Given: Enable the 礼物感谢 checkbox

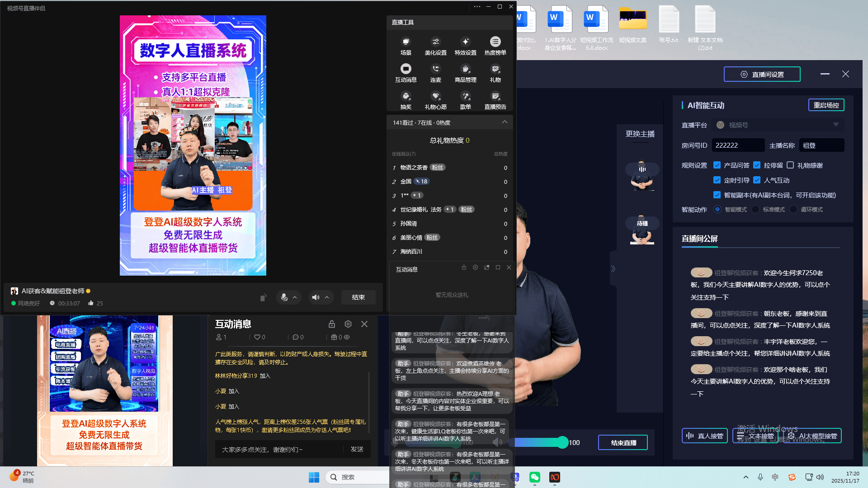Looking at the screenshot, I should tap(790, 165).
